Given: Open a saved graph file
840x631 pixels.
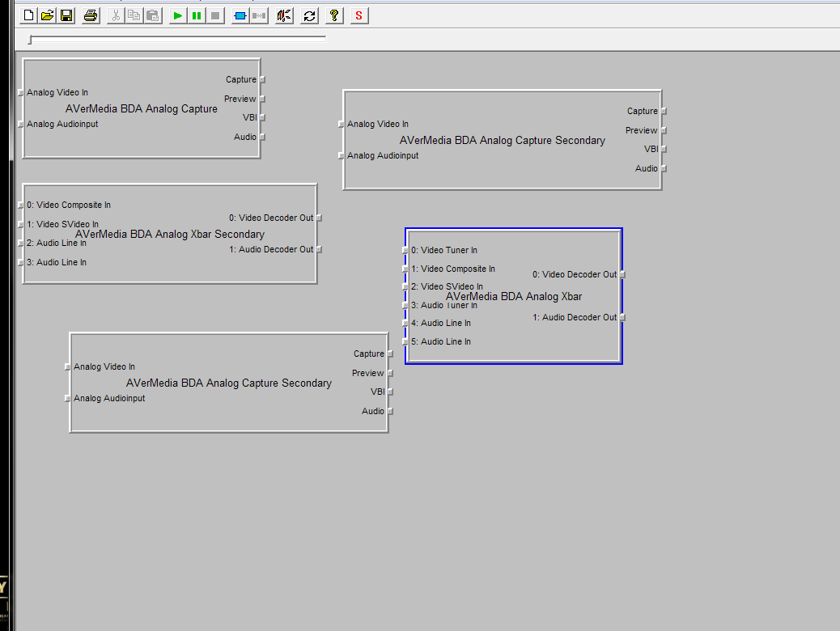Looking at the screenshot, I should [x=47, y=15].
